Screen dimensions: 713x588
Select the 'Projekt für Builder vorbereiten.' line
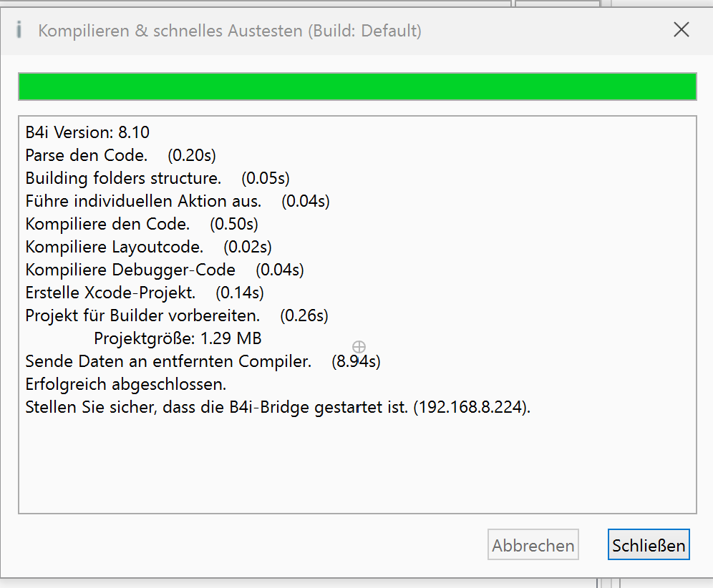click(142, 315)
